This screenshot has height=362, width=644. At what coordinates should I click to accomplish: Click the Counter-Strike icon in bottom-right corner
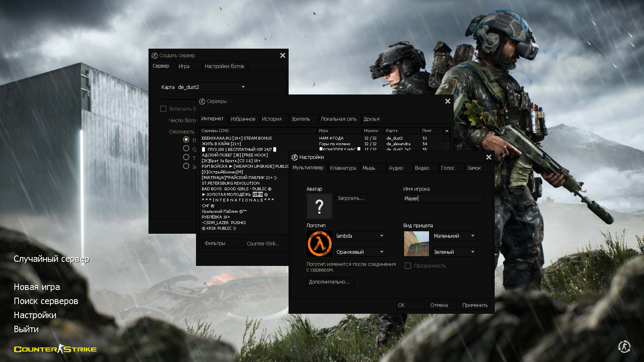point(624,346)
